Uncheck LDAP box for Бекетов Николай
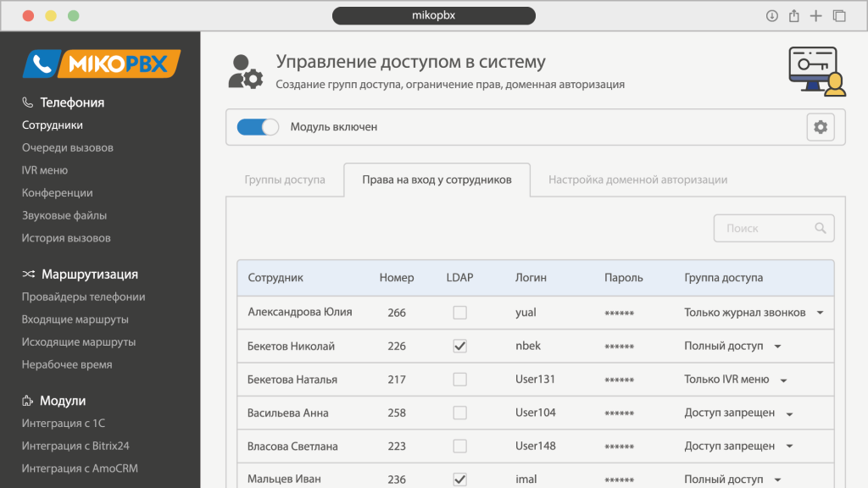 pyautogui.click(x=459, y=346)
